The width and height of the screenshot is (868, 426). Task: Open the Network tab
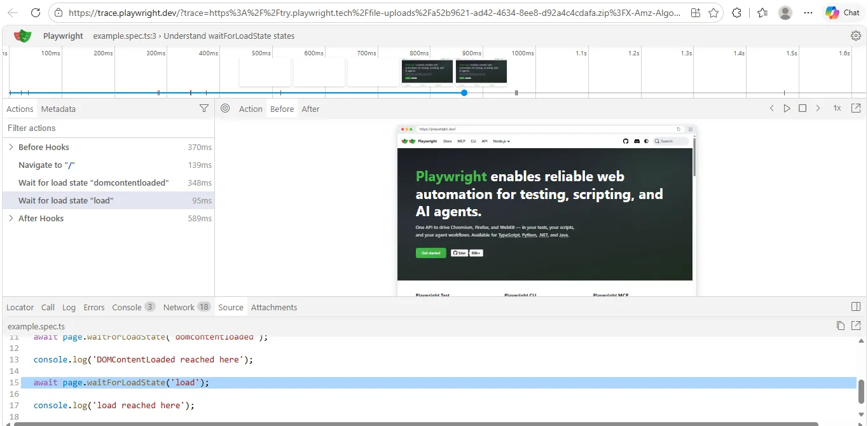187,307
